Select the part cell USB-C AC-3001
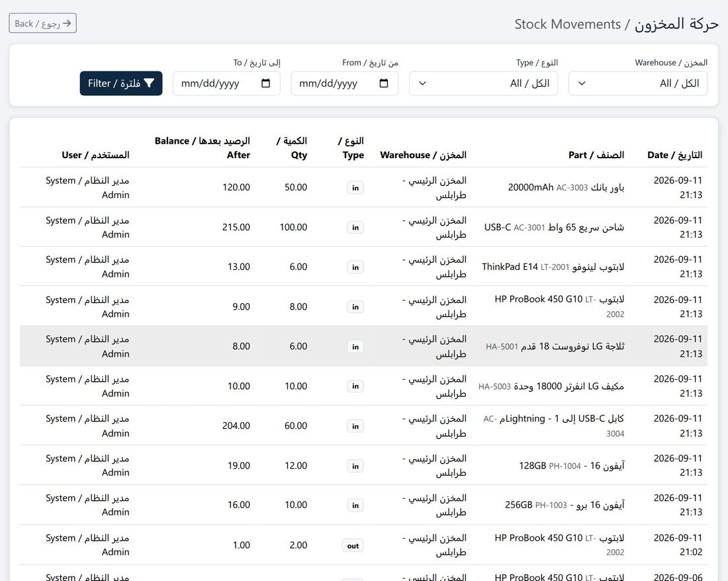Screen dimensions: 728x581 coord(555,228)
